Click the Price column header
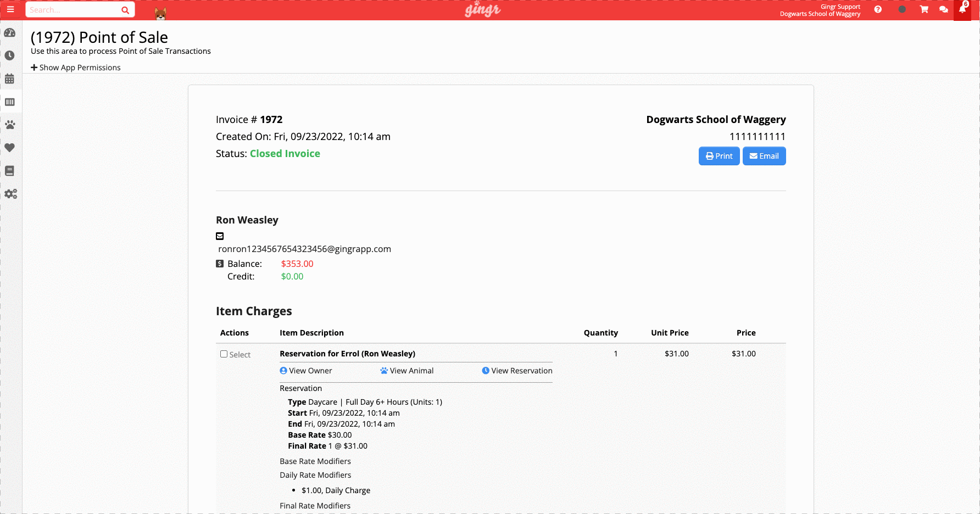The image size is (980, 514). (747, 333)
